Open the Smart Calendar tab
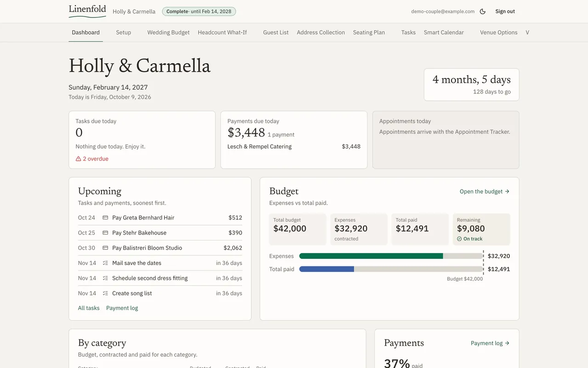This screenshot has height=368, width=588. point(444,33)
